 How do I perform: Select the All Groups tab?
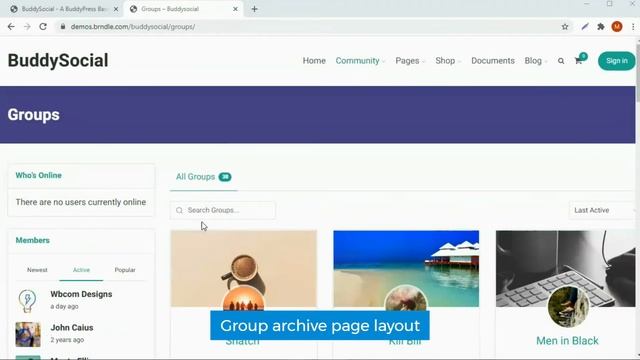tap(203, 177)
